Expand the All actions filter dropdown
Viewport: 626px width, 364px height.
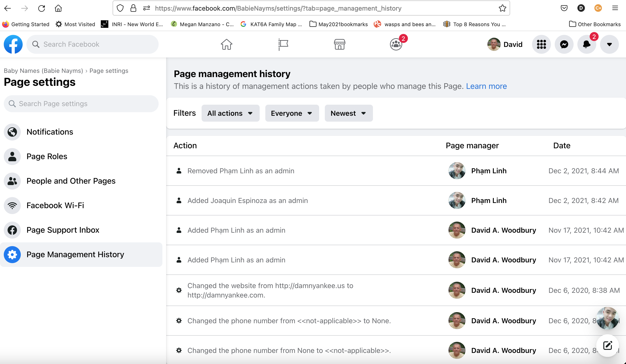pyautogui.click(x=230, y=113)
